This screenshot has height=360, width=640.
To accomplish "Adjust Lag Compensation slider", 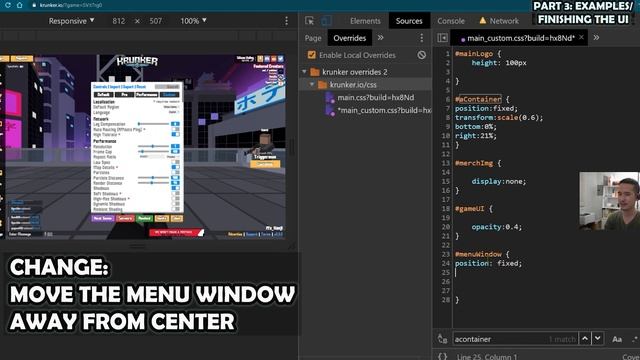I will pyautogui.click(x=153, y=124).
